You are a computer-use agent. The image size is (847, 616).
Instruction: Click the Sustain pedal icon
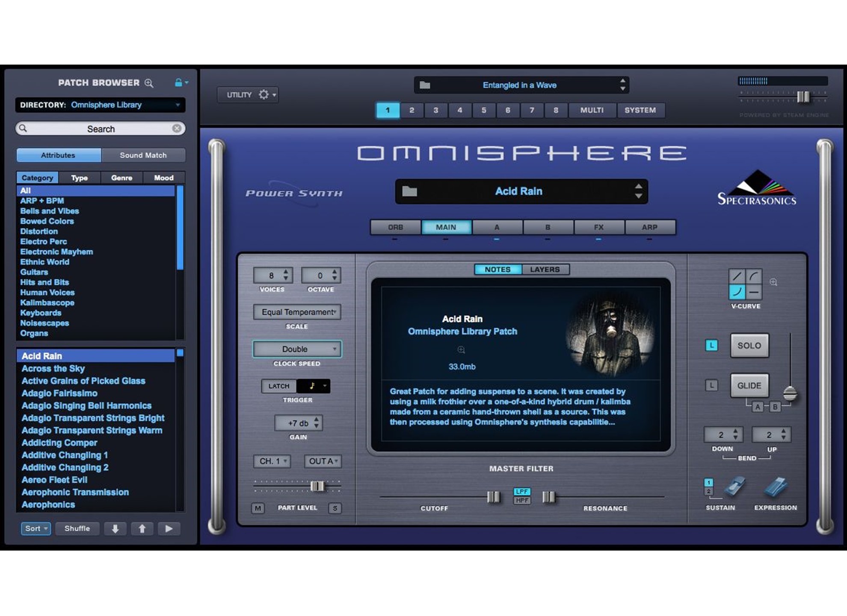click(734, 487)
